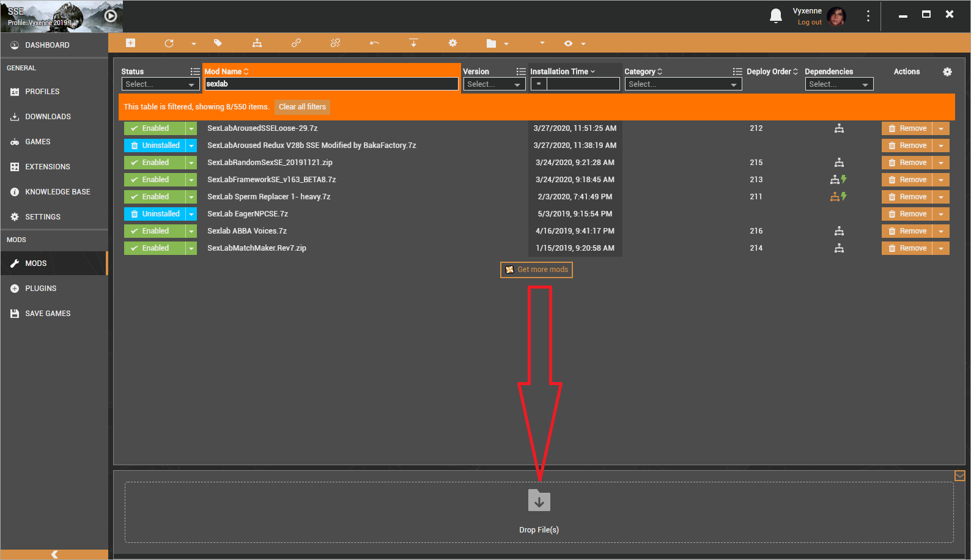This screenshot has width=971, height=560.
Task: Remove SexLabArousedSSELoose-29.7z
Action: coord(907,128)
